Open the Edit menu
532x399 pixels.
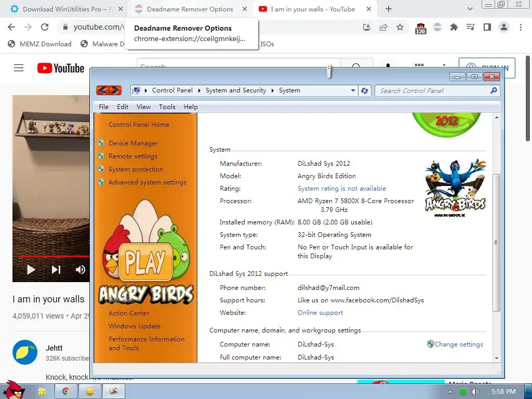click(123, 107)
